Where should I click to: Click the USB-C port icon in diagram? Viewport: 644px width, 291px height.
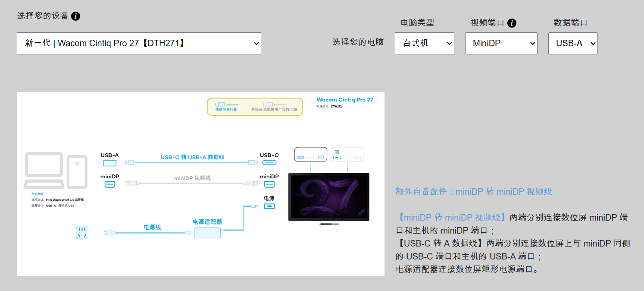coord(269,163)
